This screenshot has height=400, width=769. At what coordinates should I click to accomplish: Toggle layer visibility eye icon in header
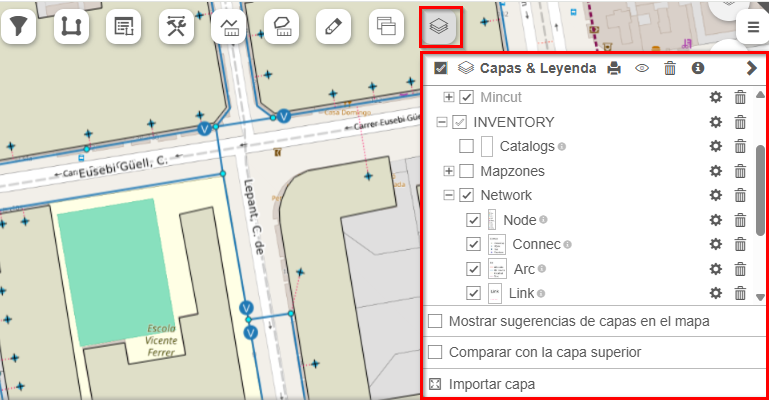point(642,69)
